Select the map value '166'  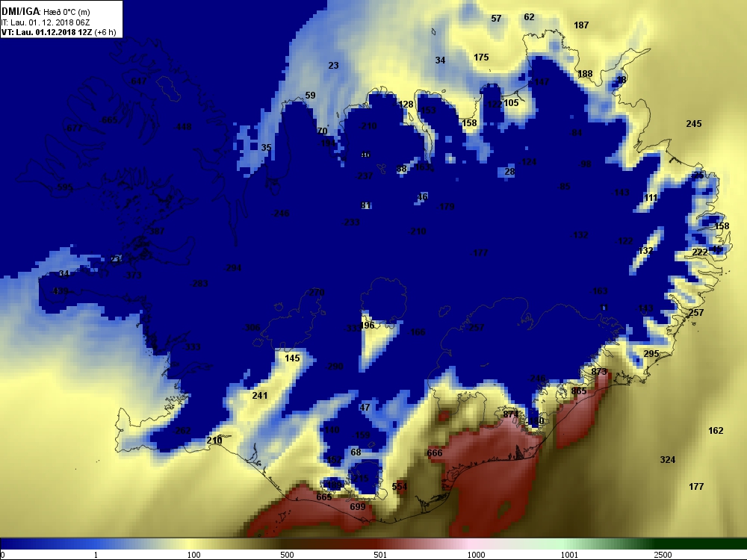click(x=418, y=332)
